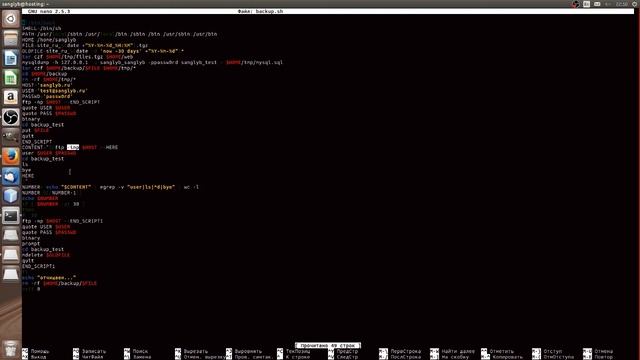
Task: Place cursor on the 'mysqldump' command line
Action: coord(152,62)
